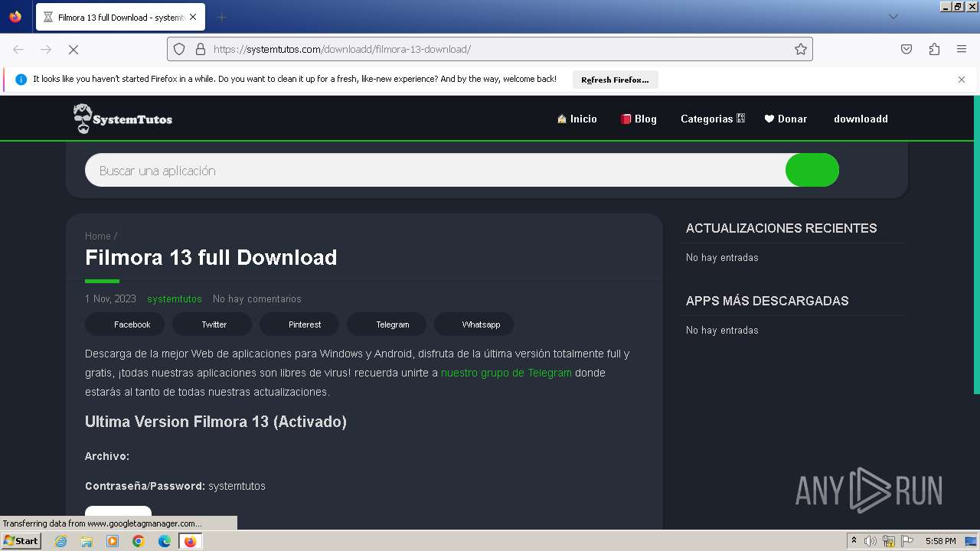
Task: Bookmark this page with star icon
Action: (801, 49)
